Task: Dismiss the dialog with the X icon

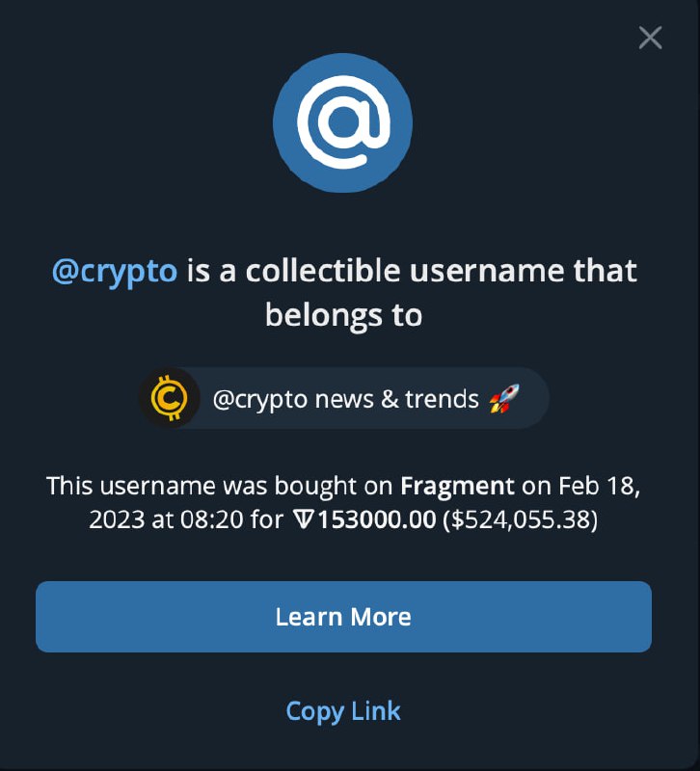Action: pyautogui.click(x=649, y=37)
